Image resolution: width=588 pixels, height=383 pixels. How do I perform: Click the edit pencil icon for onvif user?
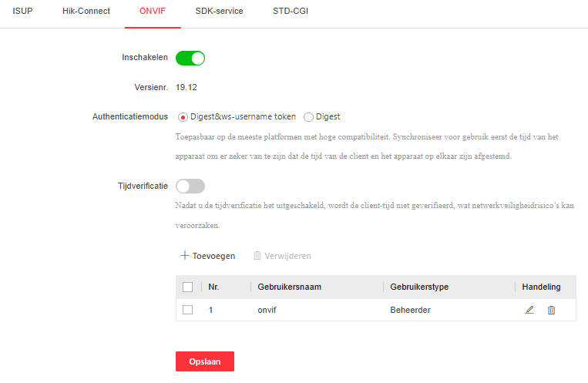coord(529,310)
